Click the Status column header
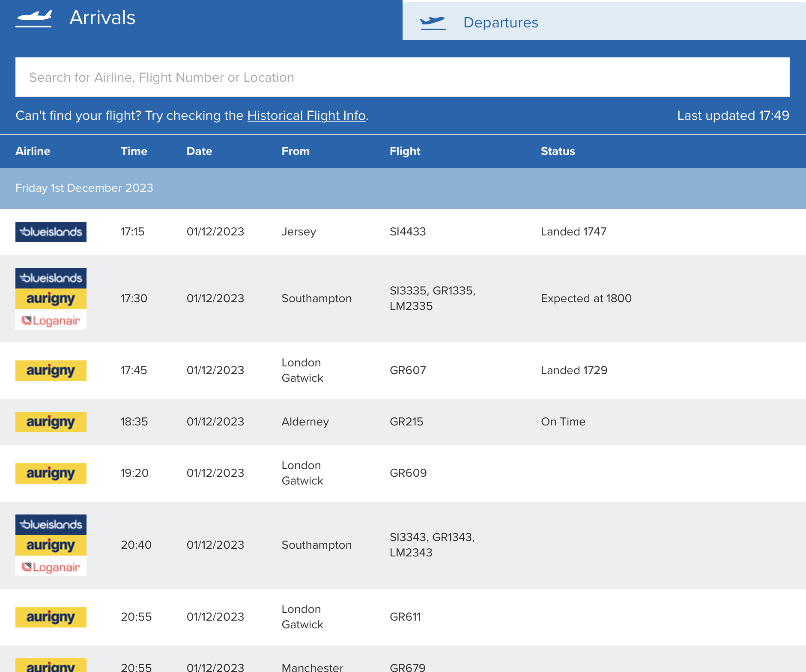 (x=558, y=151)
